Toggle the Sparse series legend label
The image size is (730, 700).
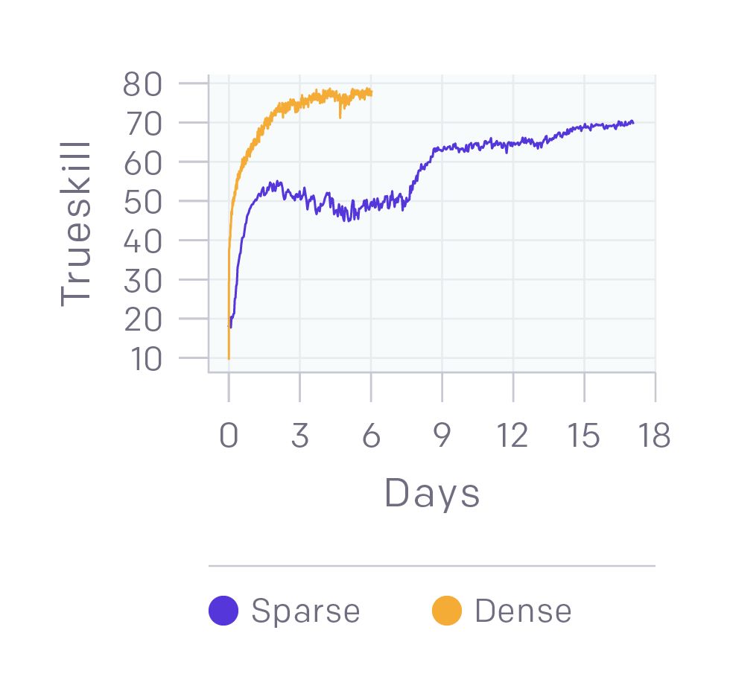coord(305,611)
